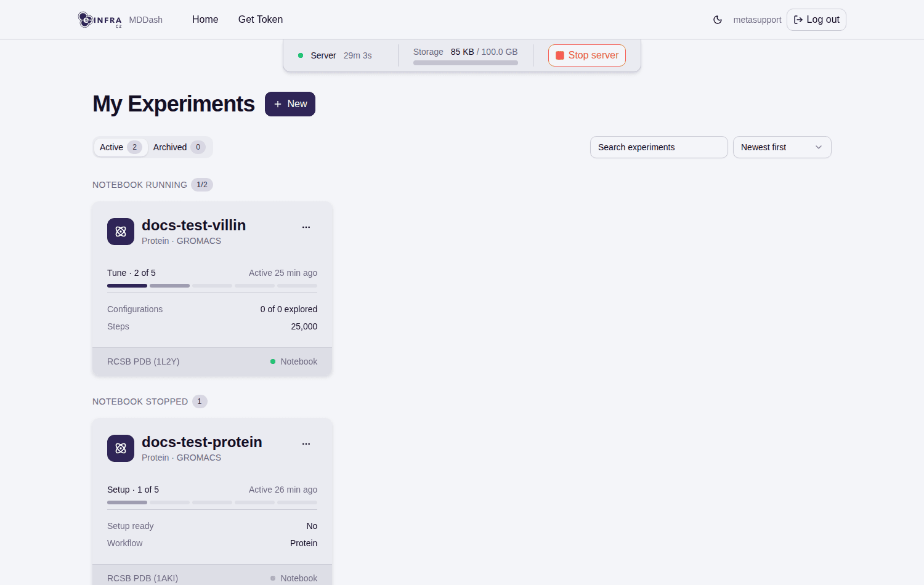Click the green Server status dot
This screenshot has height=585, width=924.
tap(301, 55)
